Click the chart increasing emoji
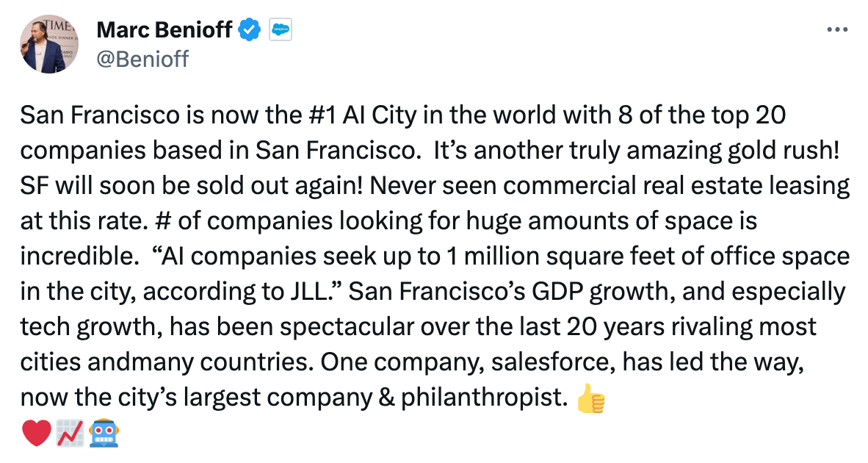 [70, 433]
